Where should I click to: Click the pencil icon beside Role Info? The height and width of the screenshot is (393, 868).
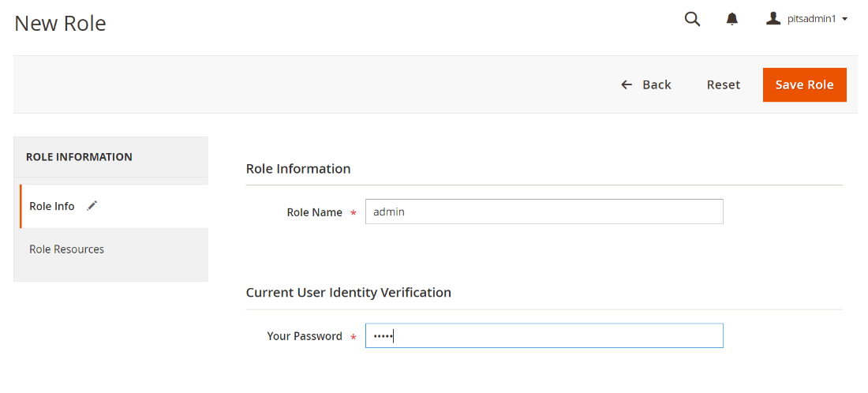coord(92,206)
